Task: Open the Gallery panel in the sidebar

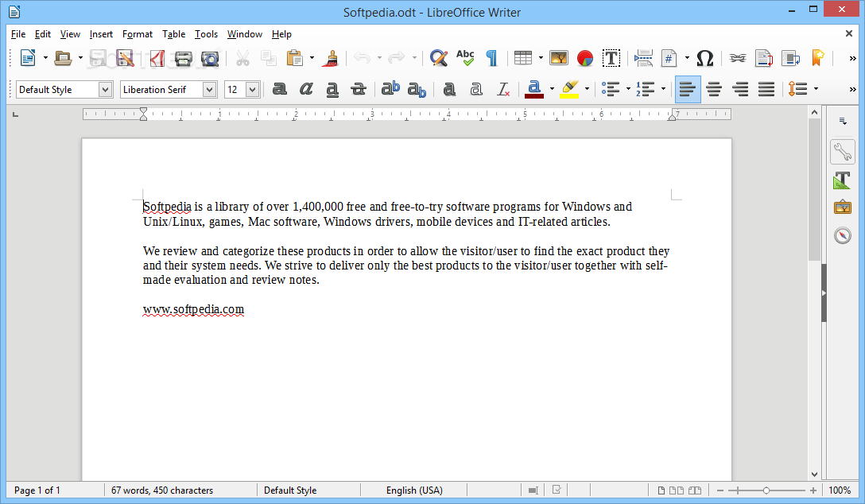Action: pos(843,207)
